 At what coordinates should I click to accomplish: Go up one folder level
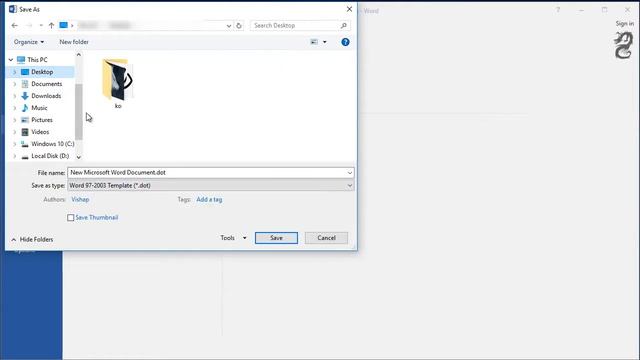[x=51, y=25]
